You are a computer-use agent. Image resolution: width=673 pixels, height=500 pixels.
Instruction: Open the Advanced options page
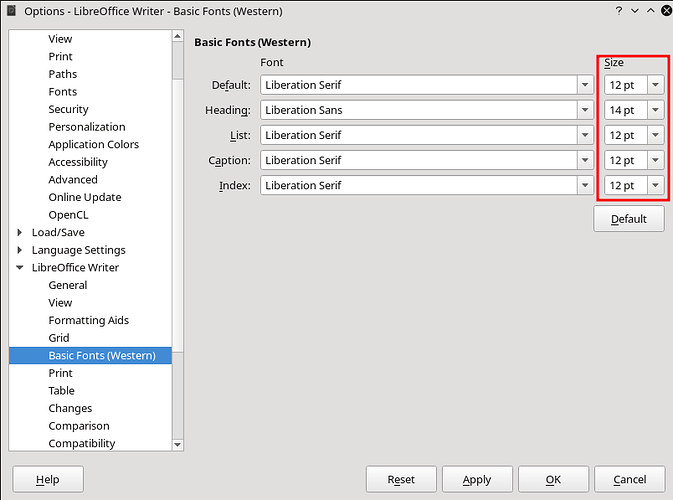[73, 179]
